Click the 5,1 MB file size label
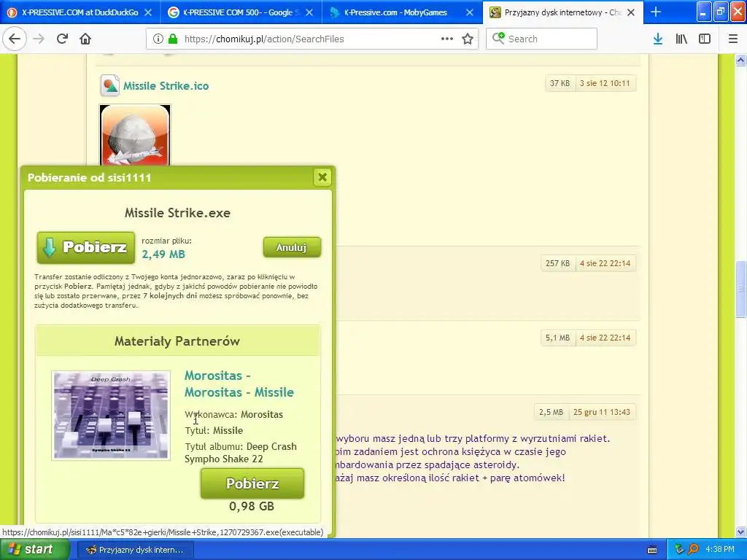 click(x=558, y=338)
